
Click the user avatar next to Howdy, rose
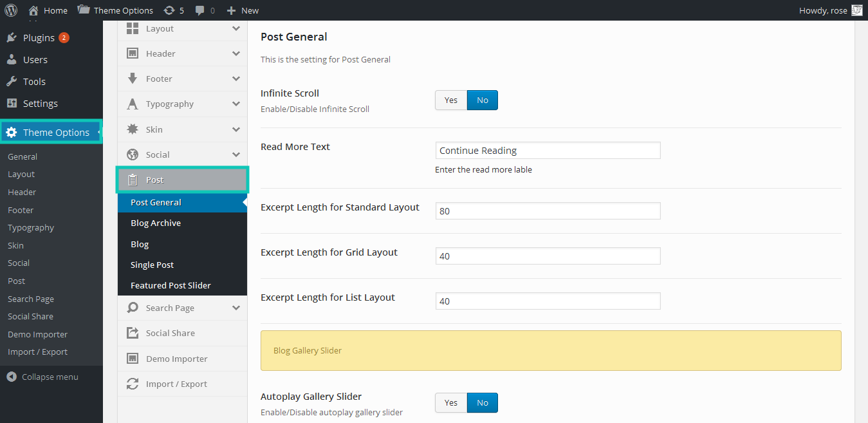click(x=857, y=10)
